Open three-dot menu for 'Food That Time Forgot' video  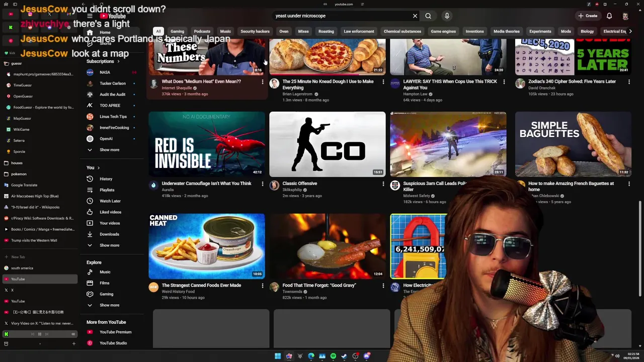point(383,286)
